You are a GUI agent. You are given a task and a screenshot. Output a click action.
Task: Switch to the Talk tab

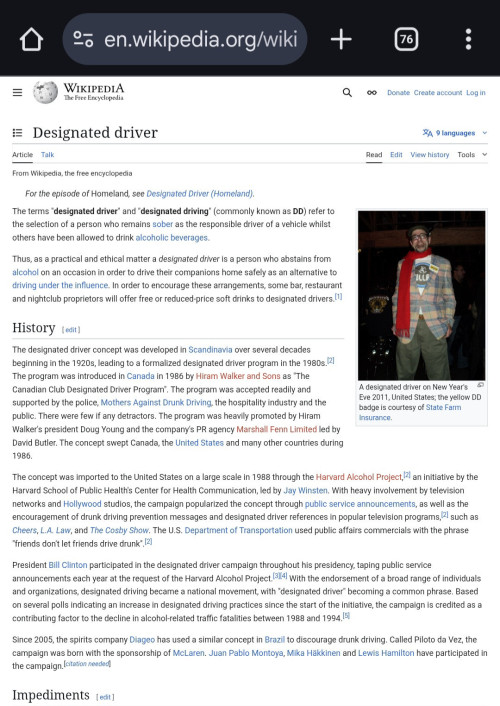pos(47,154)
